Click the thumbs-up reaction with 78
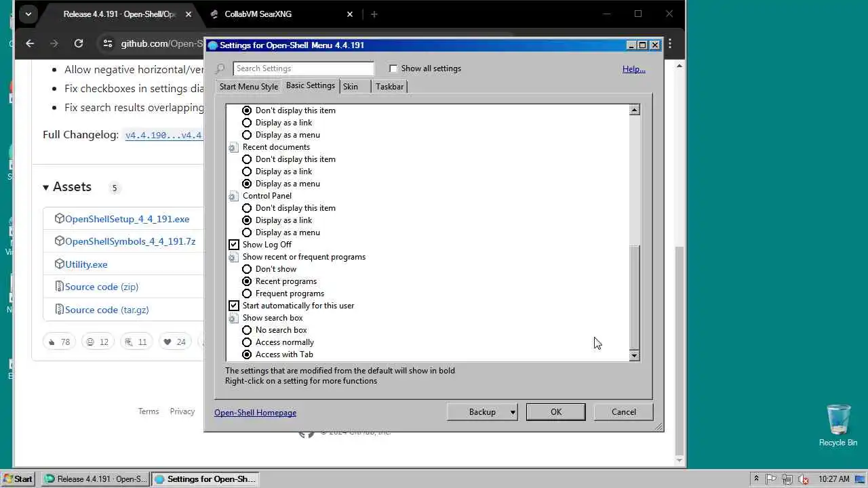This screenshot has width=868, height=488. click(59, 342)
